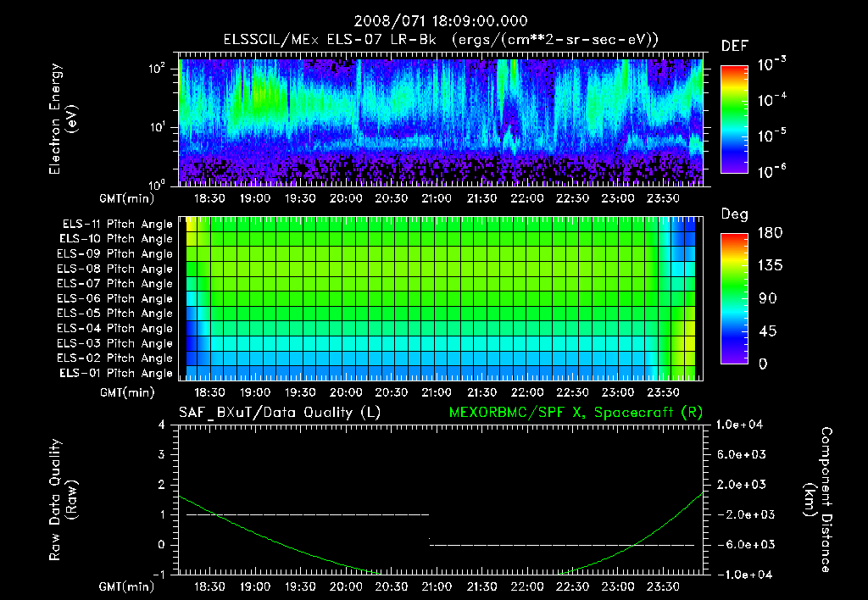Select the ELS-04 Pitch Angle label
The image size is (868, 600).
115,328
